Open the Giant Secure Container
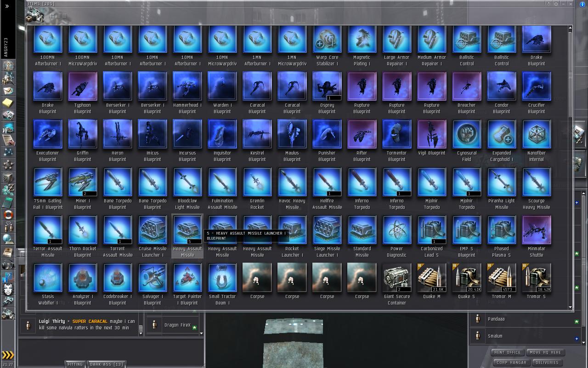The image size is (588, 368). pyautogui.click(x=397, y=284)
